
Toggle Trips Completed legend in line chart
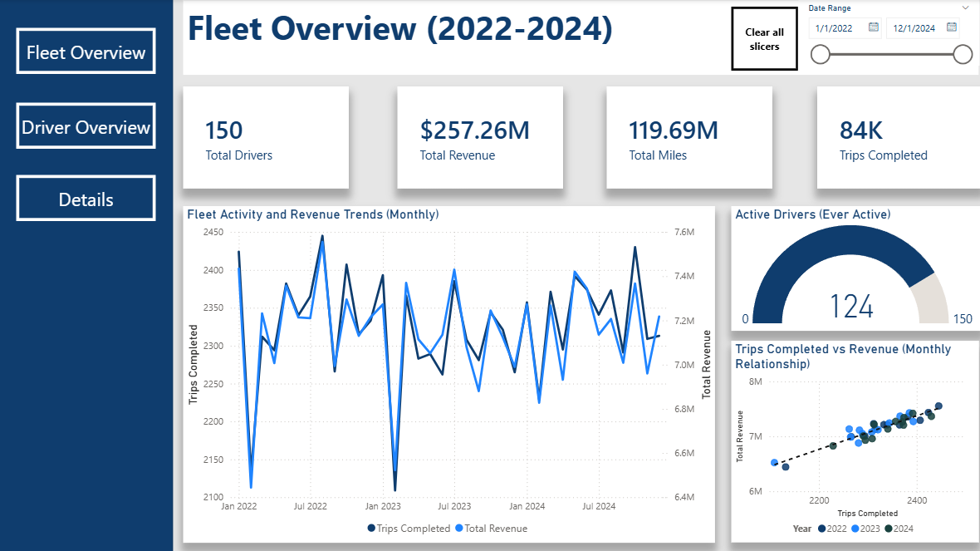409,529
